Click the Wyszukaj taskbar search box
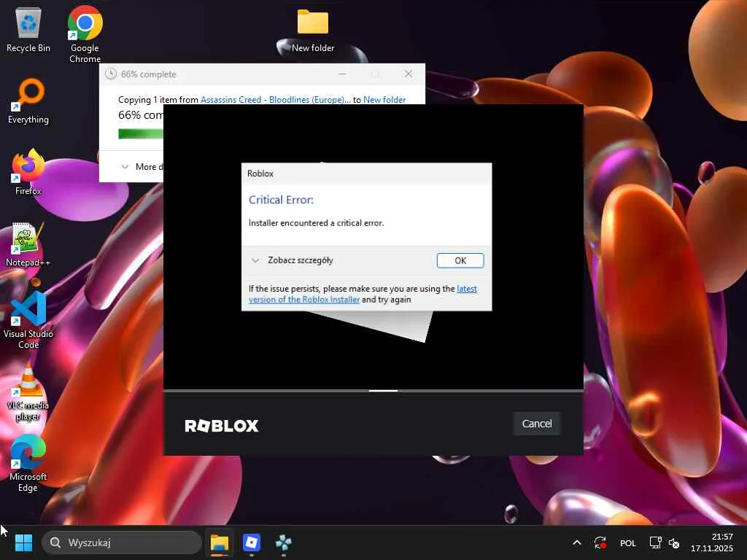Image resolution: width=747 pixels, height=560 pixels. coord(122,542)
